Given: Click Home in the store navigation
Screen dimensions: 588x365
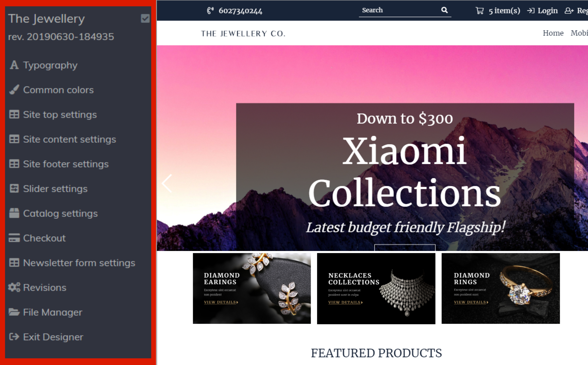Looking at the screenshot, I should (553, 33).
